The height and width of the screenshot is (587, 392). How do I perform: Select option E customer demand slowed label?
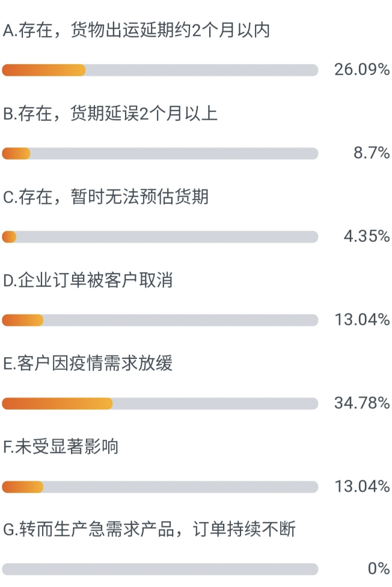tap(88, 363)
